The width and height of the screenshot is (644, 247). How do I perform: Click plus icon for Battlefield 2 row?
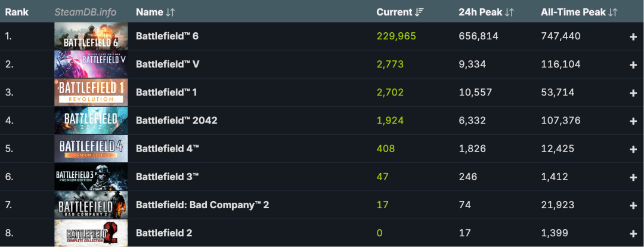(x=633, y=233)
